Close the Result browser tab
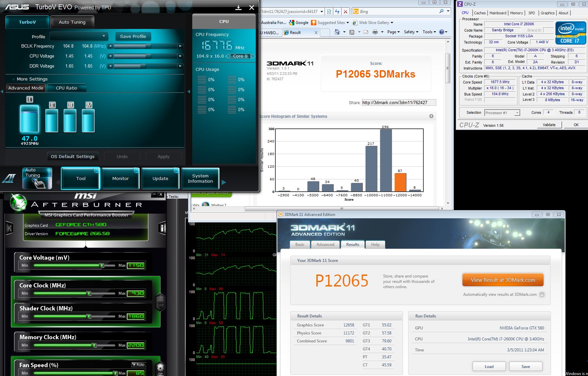Viewport: 588px width, 376px height. [x=316, y=33]
